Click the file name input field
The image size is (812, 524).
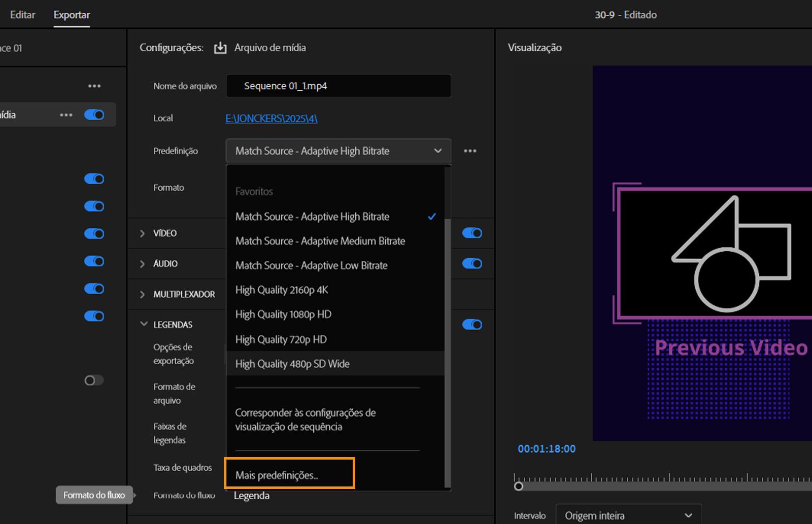(x=338, y=86)
